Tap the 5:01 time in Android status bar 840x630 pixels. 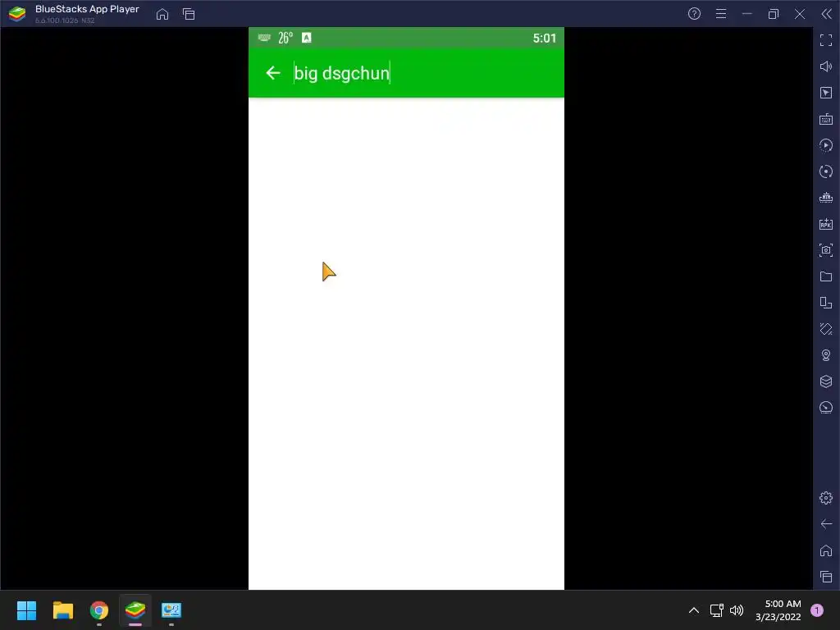point(545,38)
